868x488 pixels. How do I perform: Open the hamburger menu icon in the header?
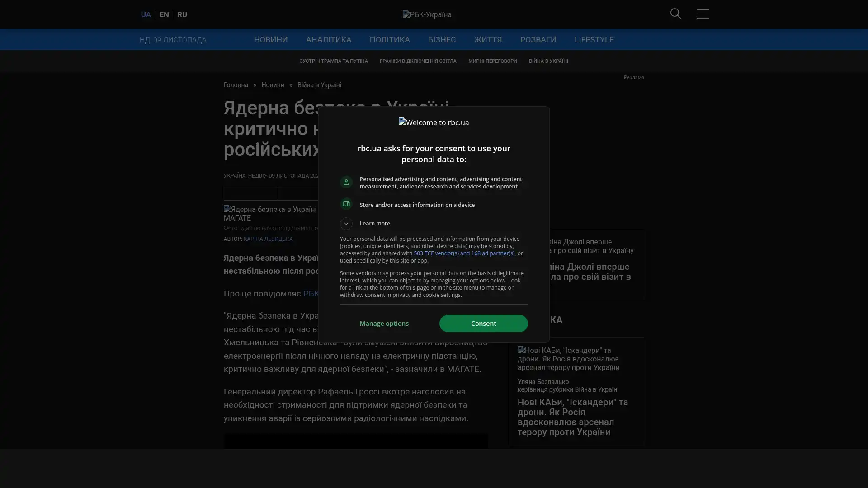(x=703, y=14)
